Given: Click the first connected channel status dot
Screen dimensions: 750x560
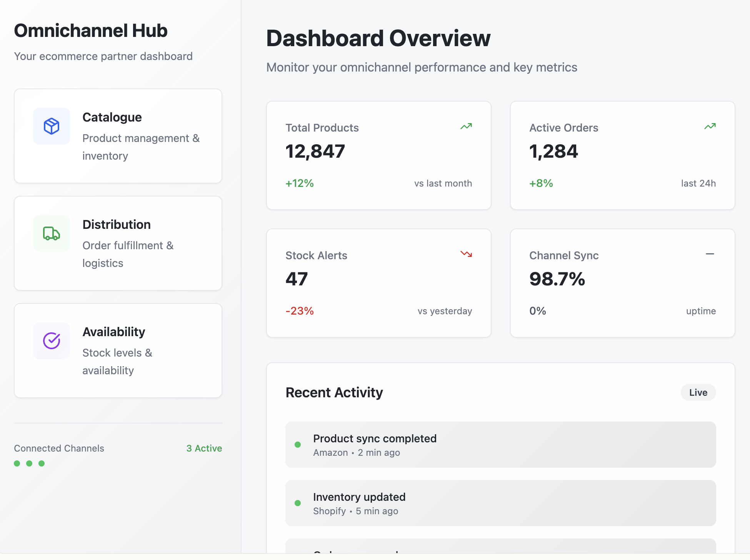Looking at the screenshot, I should [17, 463].
